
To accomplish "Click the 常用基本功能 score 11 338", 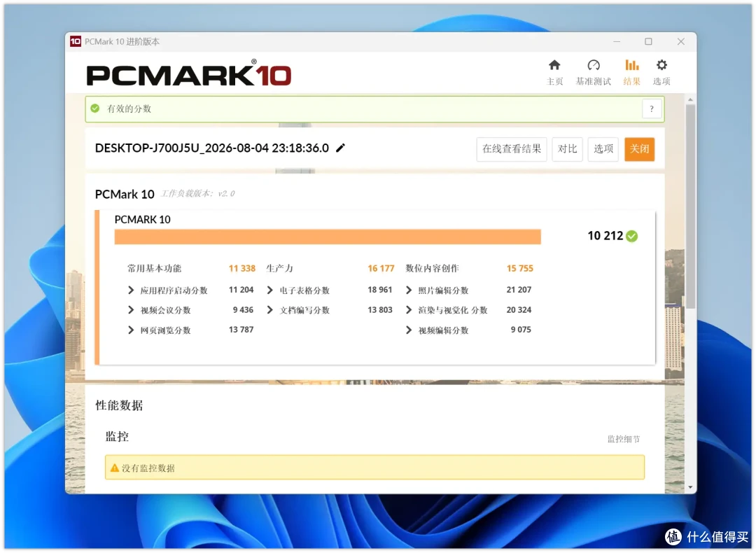I will coord(242,268).
